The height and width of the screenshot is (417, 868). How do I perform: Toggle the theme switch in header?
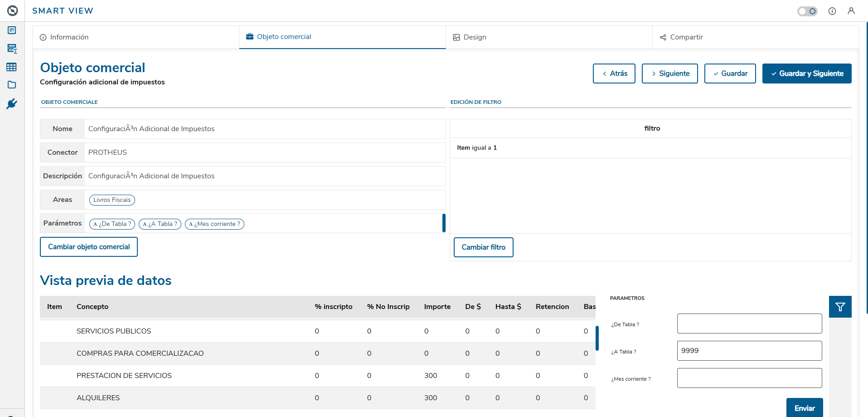pyautogui.click(x=807, y=11)
